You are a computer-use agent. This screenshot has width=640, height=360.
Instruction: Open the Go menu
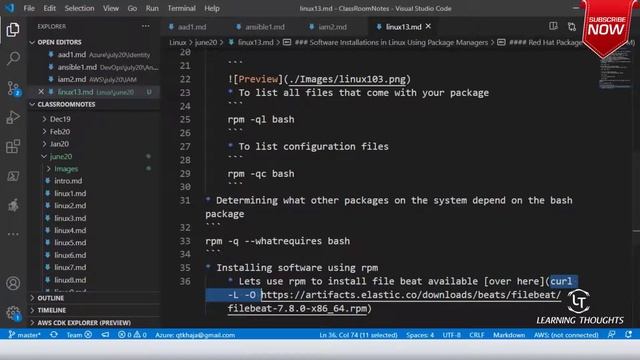132,8
